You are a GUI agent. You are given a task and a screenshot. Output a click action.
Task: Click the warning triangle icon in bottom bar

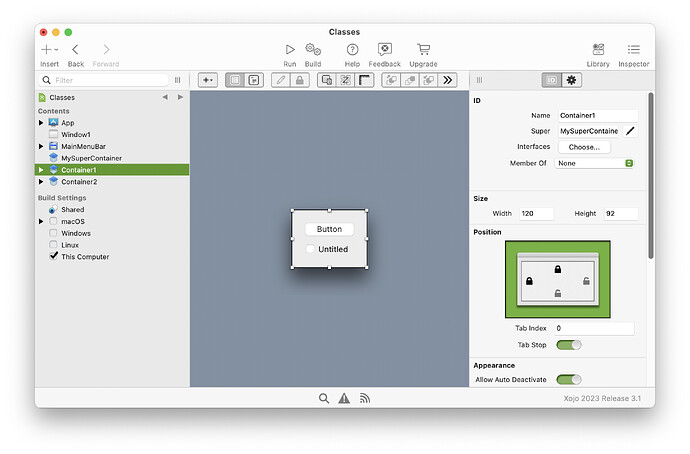(x=344, y=398)
